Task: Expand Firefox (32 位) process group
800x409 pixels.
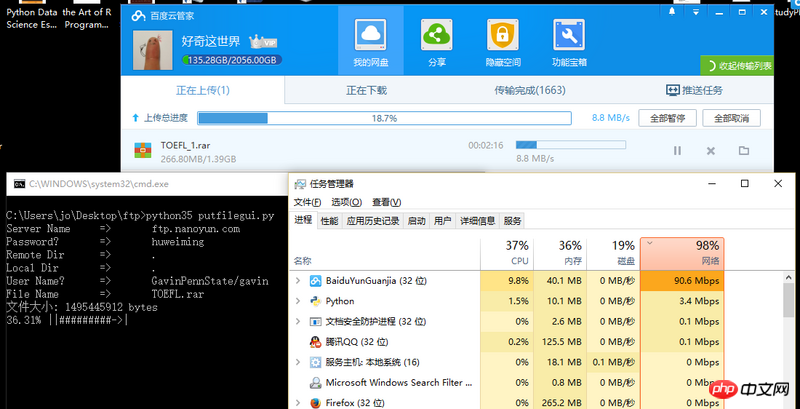Action: [298, 403]
